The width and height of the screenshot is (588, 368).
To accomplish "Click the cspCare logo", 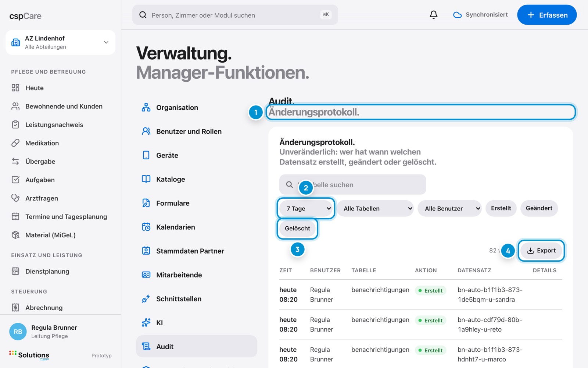I will coord(25,16).
